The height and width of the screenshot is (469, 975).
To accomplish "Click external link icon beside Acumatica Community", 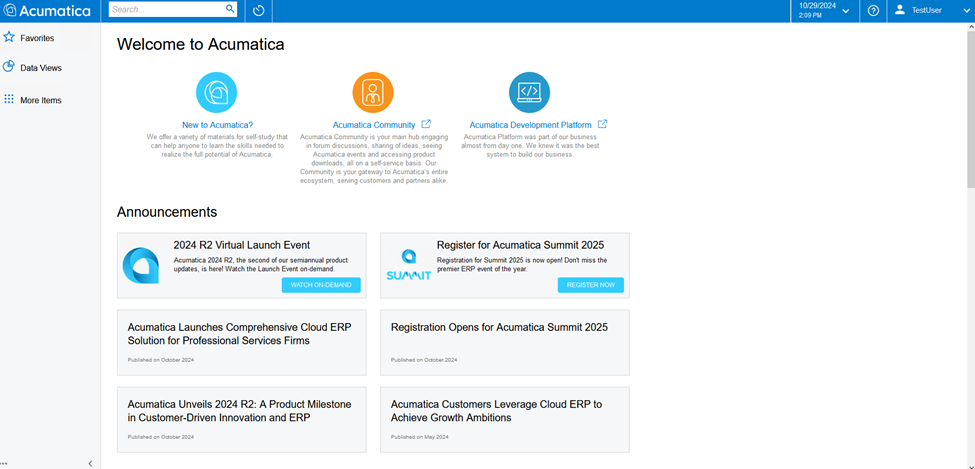I will click(426, 124).
